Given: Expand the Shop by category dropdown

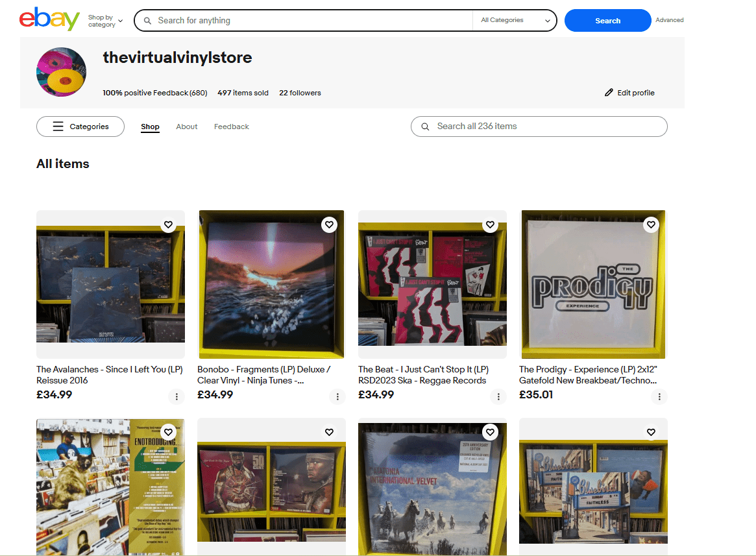Looking at the screenshot, I should point(105,21).
